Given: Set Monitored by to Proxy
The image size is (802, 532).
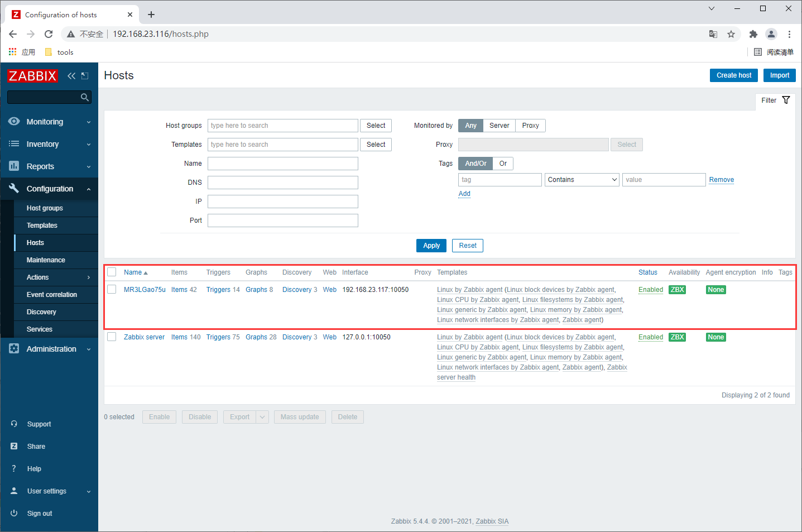Looking at the screenshot, I should tap(530, 126).
